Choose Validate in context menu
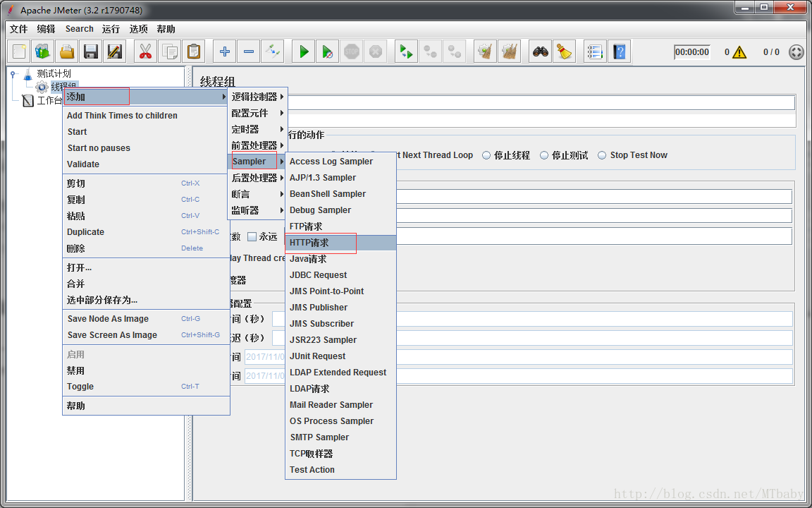The image size is (812, 508). click(145, 164)
